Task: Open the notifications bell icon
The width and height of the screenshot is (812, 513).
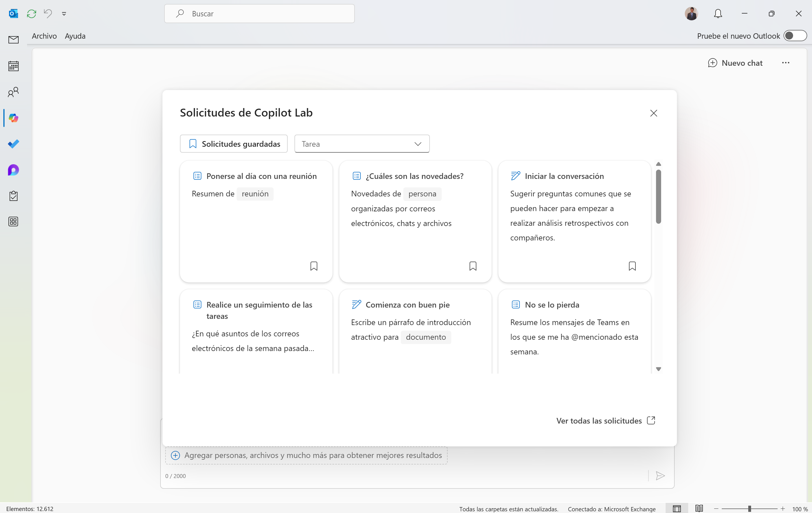Action: tap(718, 14)
